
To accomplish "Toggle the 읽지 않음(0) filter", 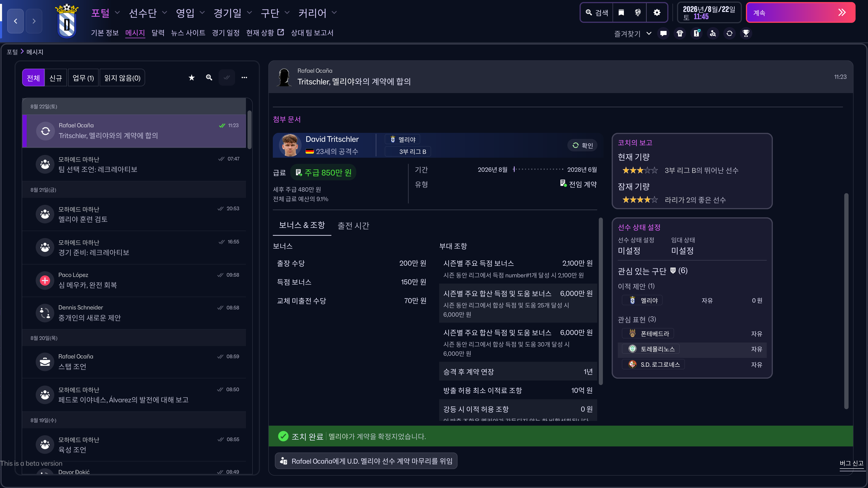I will click(122, 78).
